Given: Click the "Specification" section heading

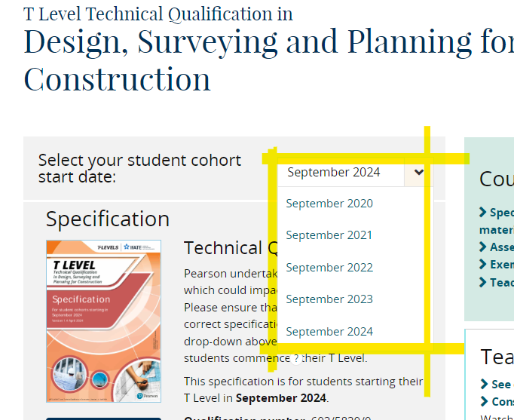Looking at the screenshot, I should pyautogui.click(x=108, y=219).
